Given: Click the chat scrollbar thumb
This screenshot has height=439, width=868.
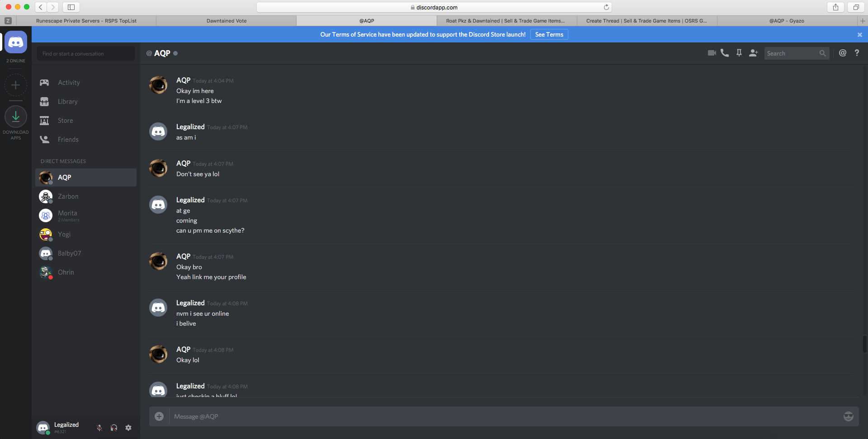Looking at the screenshot, I should [864, 344].
